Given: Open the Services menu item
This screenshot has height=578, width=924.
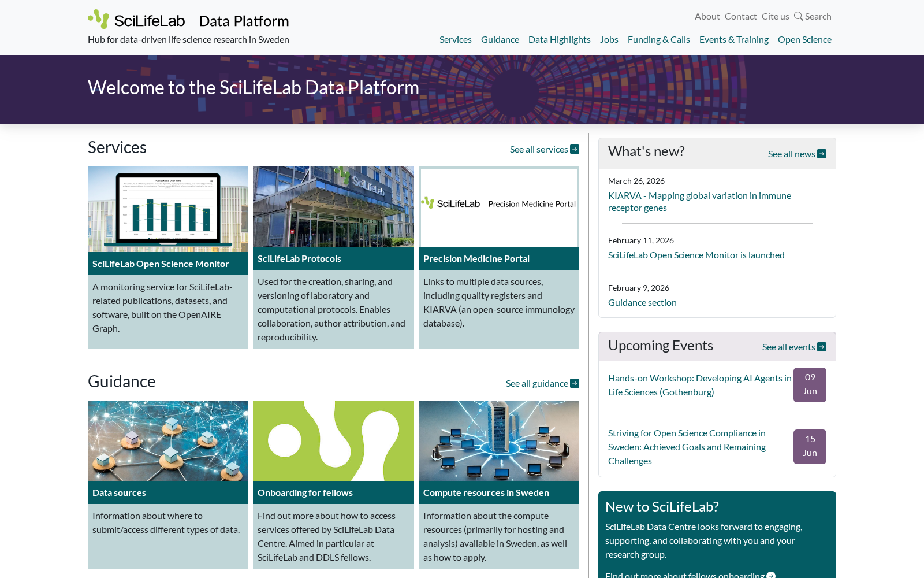Looking at the screenshot, I should coord(455,39).
